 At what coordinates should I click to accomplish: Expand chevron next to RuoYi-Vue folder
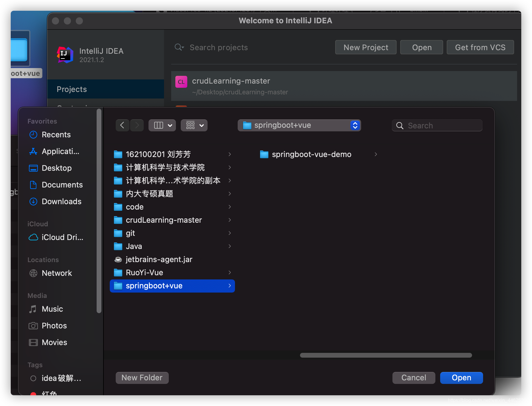[x=230, y=273]
